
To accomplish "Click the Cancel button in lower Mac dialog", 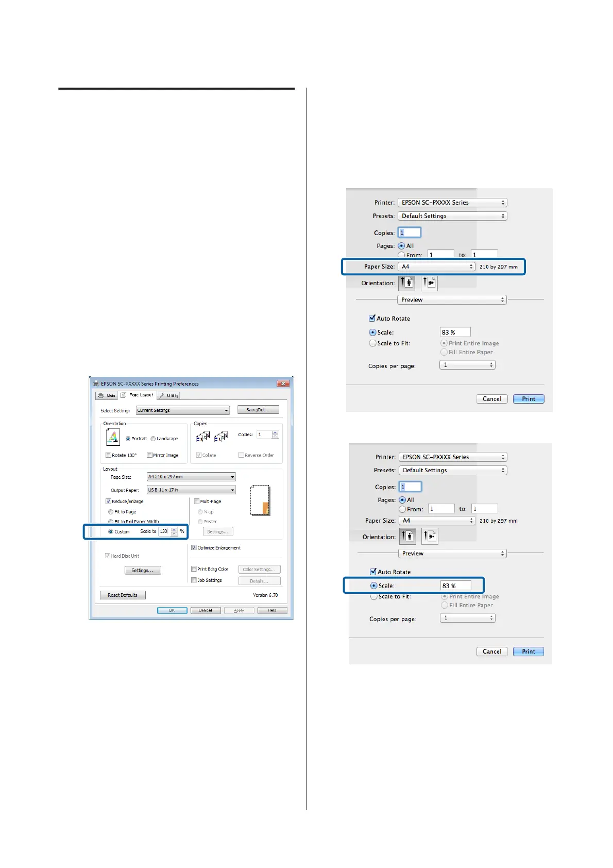I will (492, 652).
